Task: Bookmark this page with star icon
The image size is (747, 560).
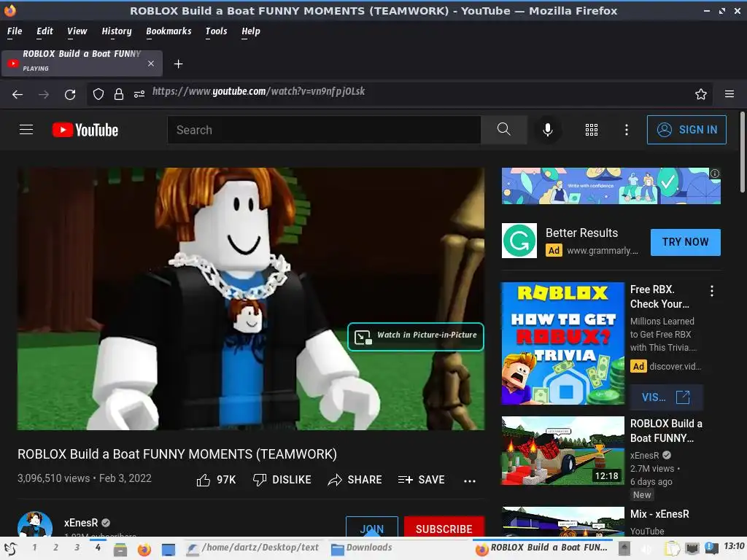Action: coord(700,94)
